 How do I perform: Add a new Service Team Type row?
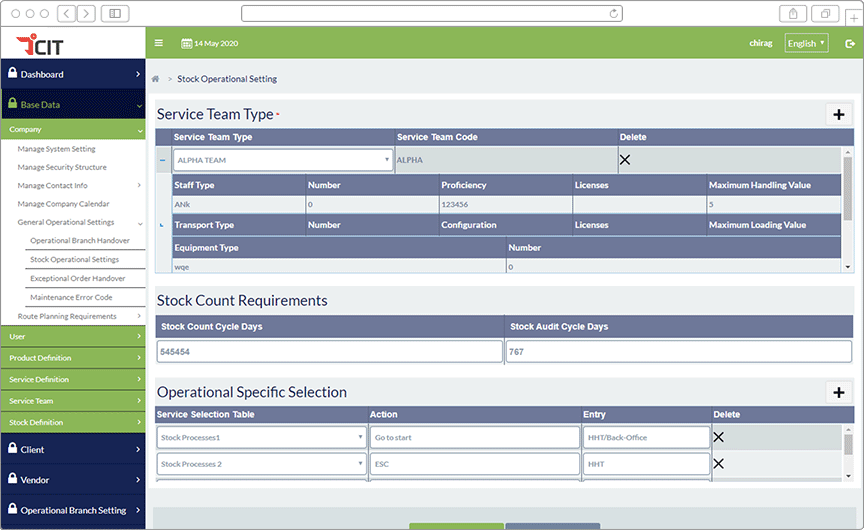838,114
